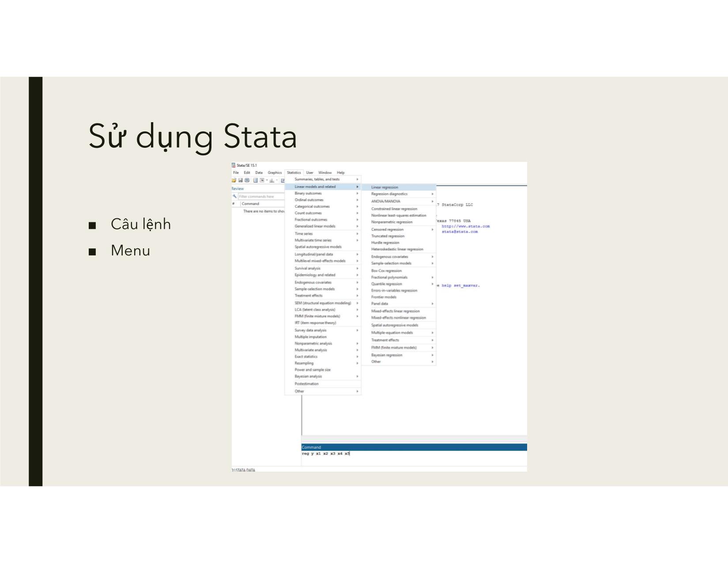Click the Log toolbar icon
This screenshot has width=728, height=562.
tap(256, 180)
